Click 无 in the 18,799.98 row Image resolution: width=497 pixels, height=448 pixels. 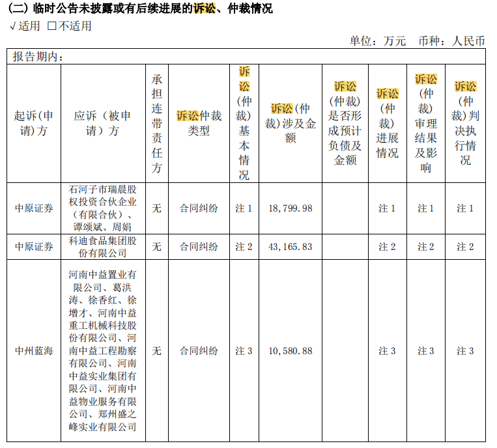pyautogui.click(x=157, y=208)
